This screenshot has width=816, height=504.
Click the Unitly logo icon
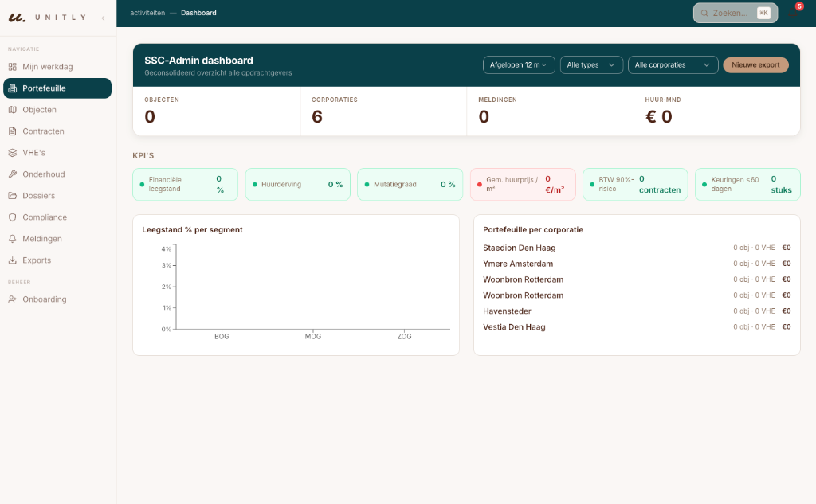17,18
